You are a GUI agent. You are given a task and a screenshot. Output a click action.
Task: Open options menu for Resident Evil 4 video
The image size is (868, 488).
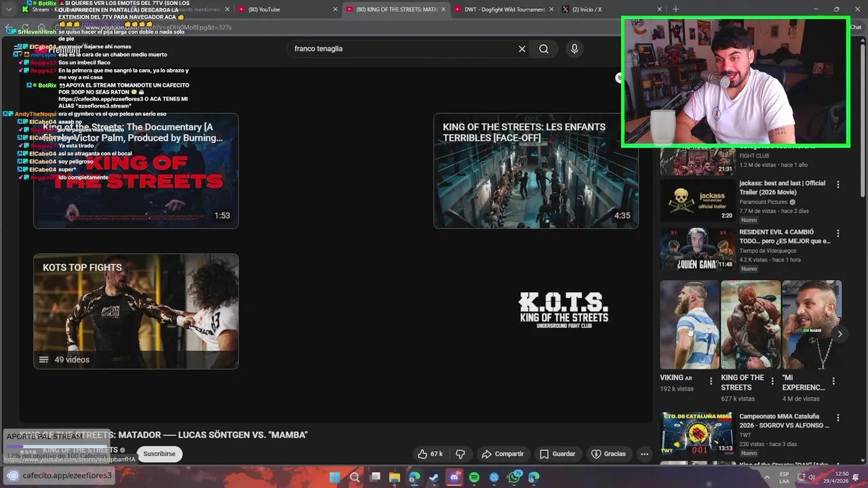837,233
